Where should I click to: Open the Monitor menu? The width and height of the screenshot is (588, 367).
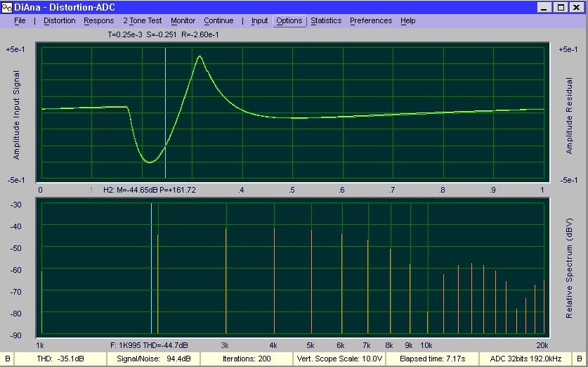click(183, 20)
